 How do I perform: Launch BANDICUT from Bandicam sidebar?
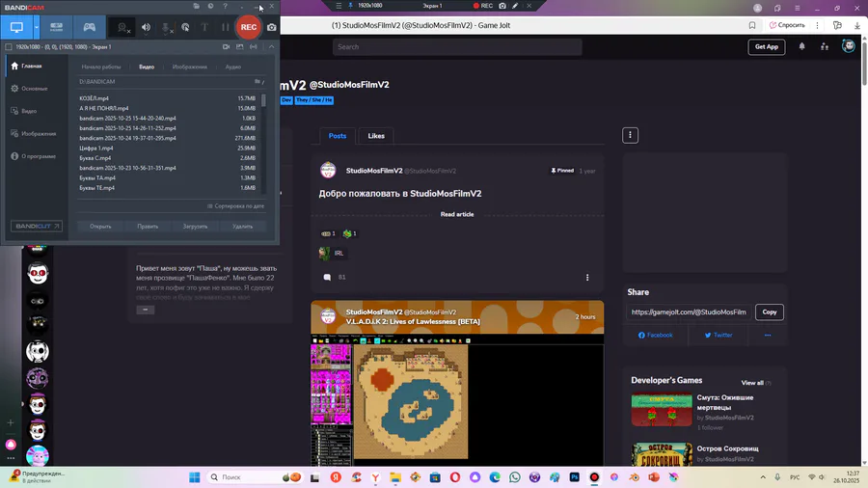pyautogui.click(x=37, y=227)
